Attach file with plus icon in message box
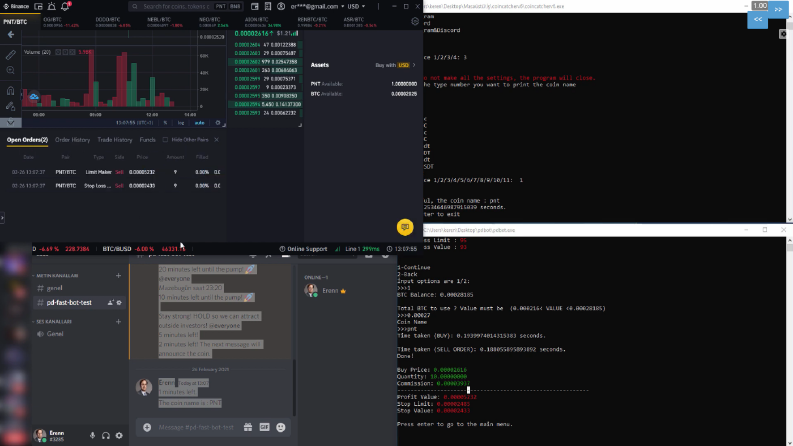 point(147,427)
